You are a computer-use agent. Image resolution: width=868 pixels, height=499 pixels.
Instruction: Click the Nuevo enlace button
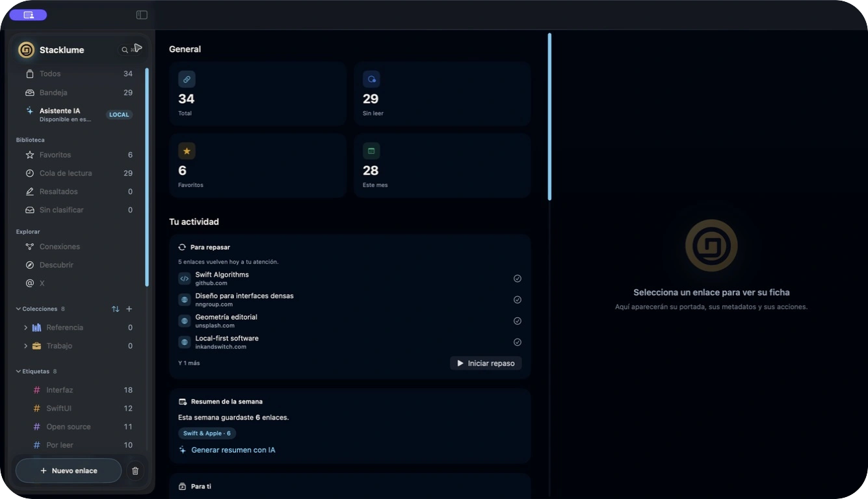[68, 470]
